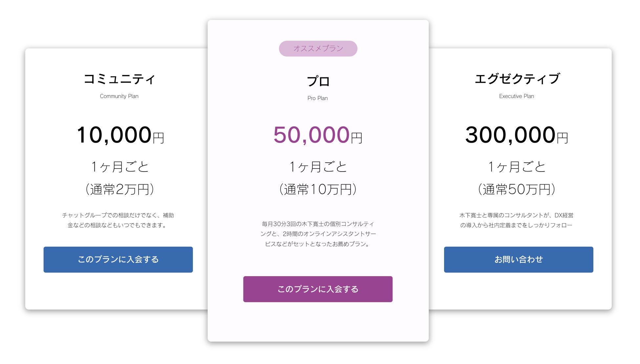The image size is (640, 364).
Task: Click the エグゼクティブ plan heading
Action: pos(517,79)
